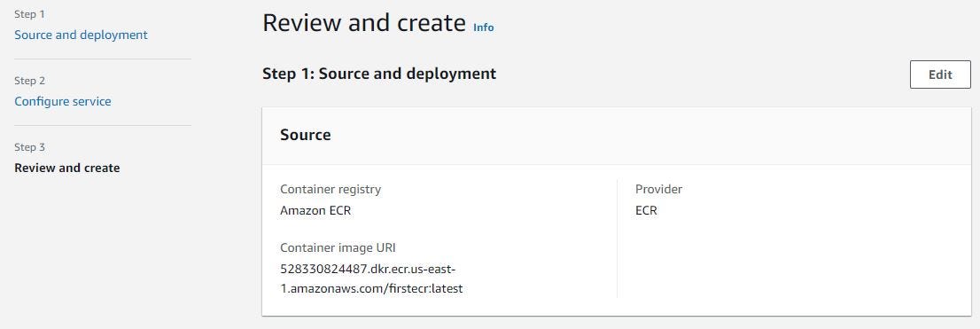Go to the Configure service step
This screenshot has height=329, width=980.
(63, 101)
